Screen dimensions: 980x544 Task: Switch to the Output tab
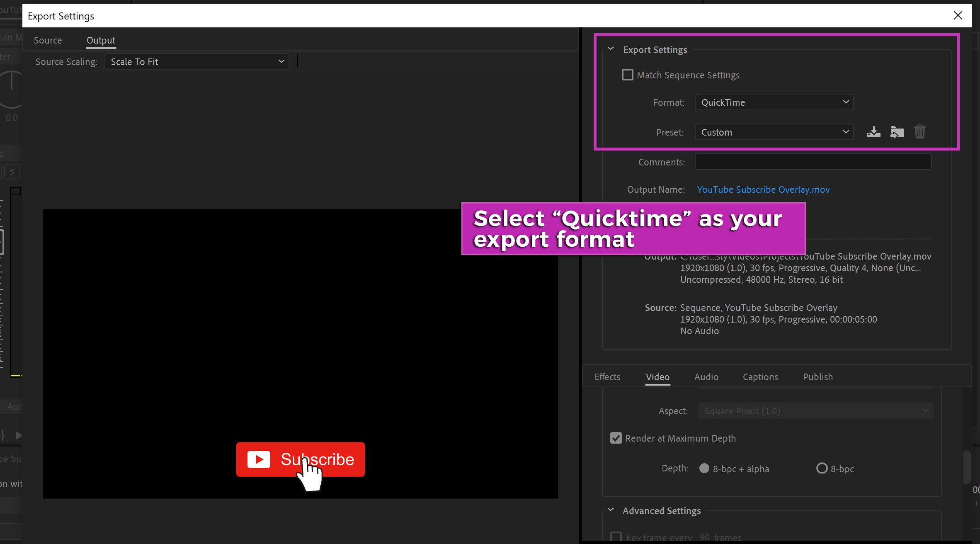100,39
